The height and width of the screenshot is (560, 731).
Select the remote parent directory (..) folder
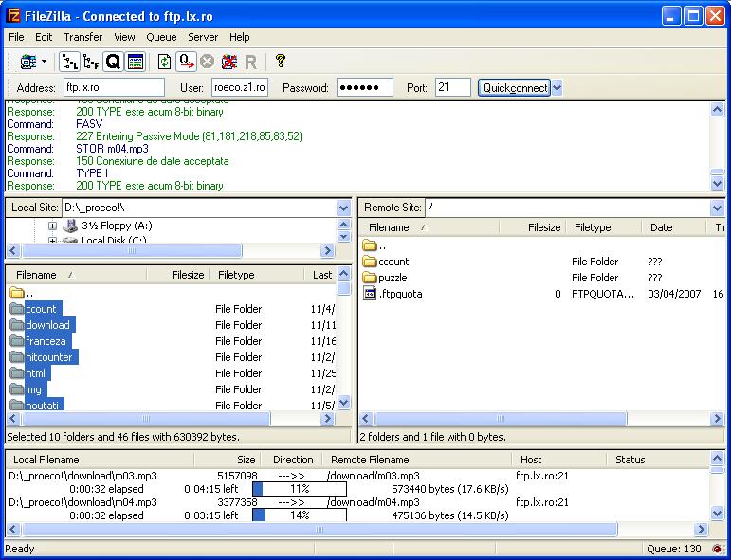370,245
